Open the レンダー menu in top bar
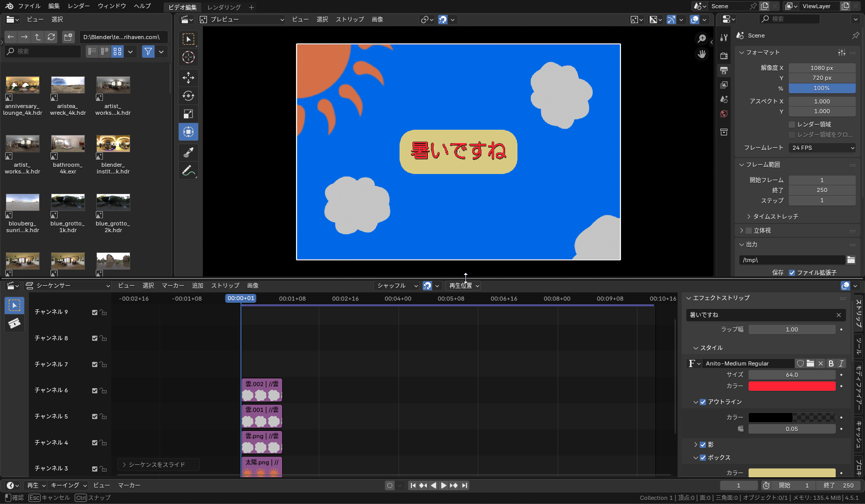The image size is (865, 504). coord(79,6)
